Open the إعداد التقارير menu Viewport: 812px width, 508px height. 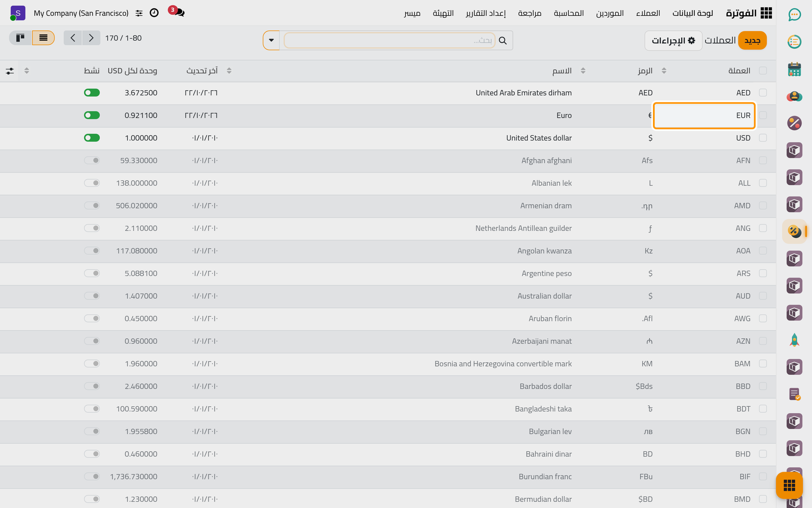[486, 13]
